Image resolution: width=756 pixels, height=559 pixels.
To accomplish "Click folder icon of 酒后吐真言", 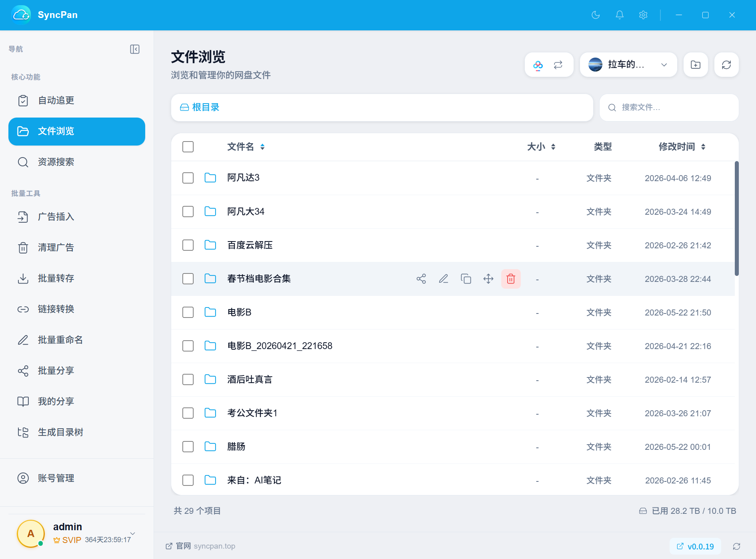I will coord(210,379).
